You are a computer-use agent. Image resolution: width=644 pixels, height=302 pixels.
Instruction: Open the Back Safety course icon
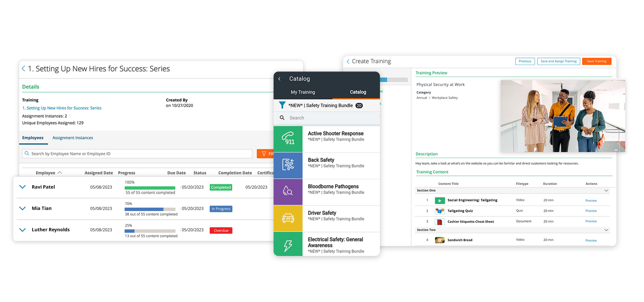point(288,165)
